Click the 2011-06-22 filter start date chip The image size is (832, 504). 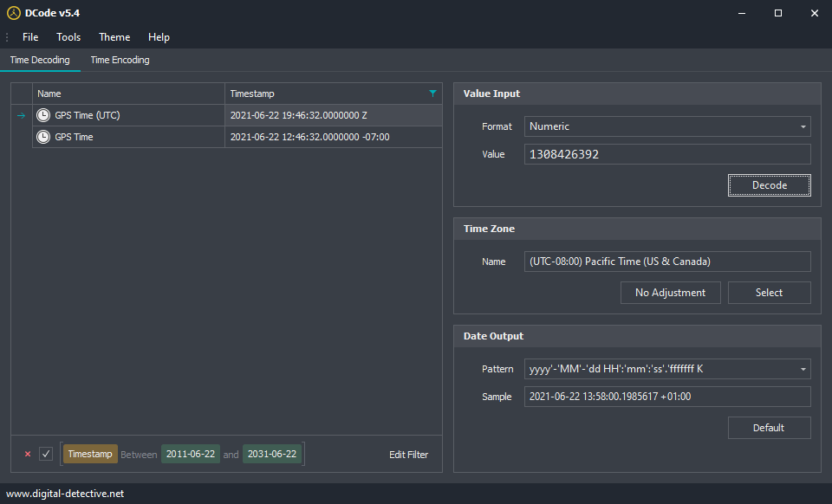click(x=191, y=454)
